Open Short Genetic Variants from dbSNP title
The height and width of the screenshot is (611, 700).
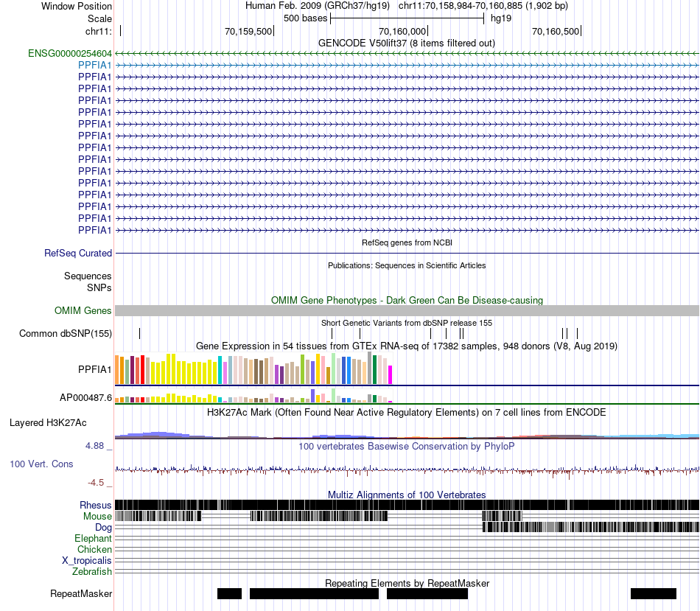pyautogui.click(x=407, y=323)
